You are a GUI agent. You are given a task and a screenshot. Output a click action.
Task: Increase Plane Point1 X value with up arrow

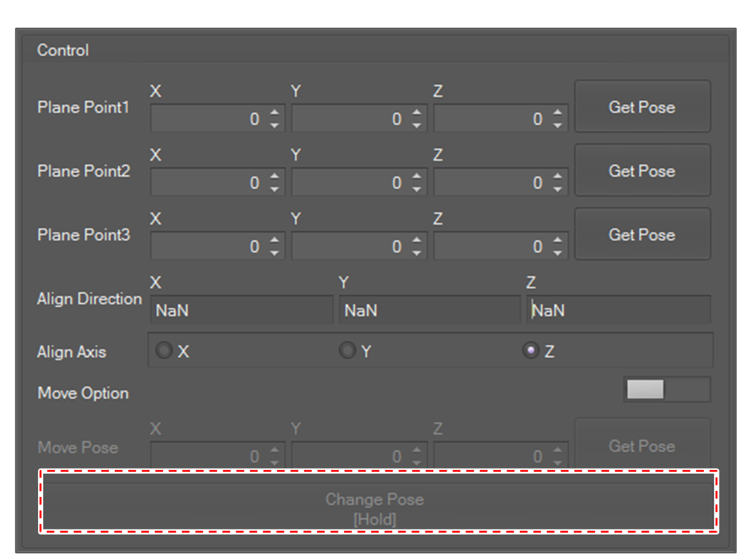[x=274, y=112]
